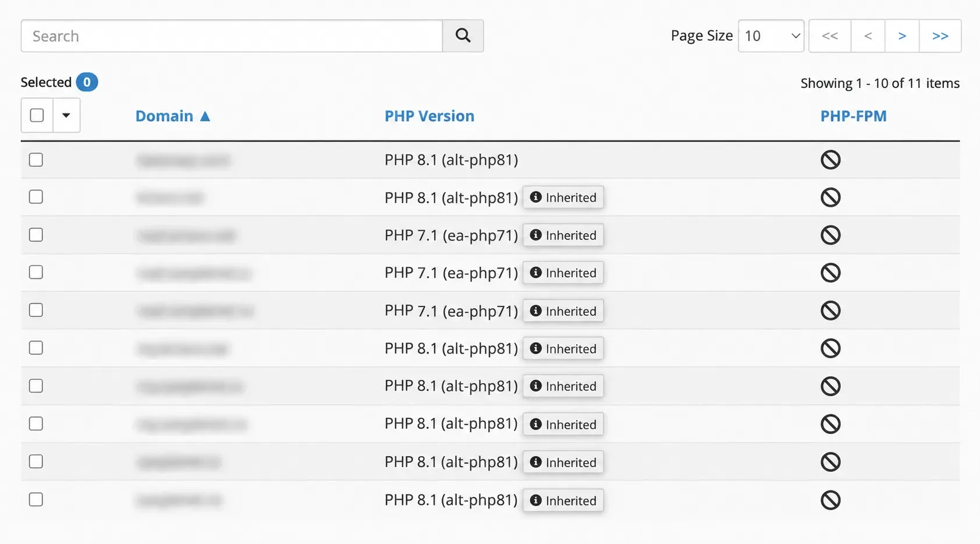Go to the first page with <<

[830, 36]
